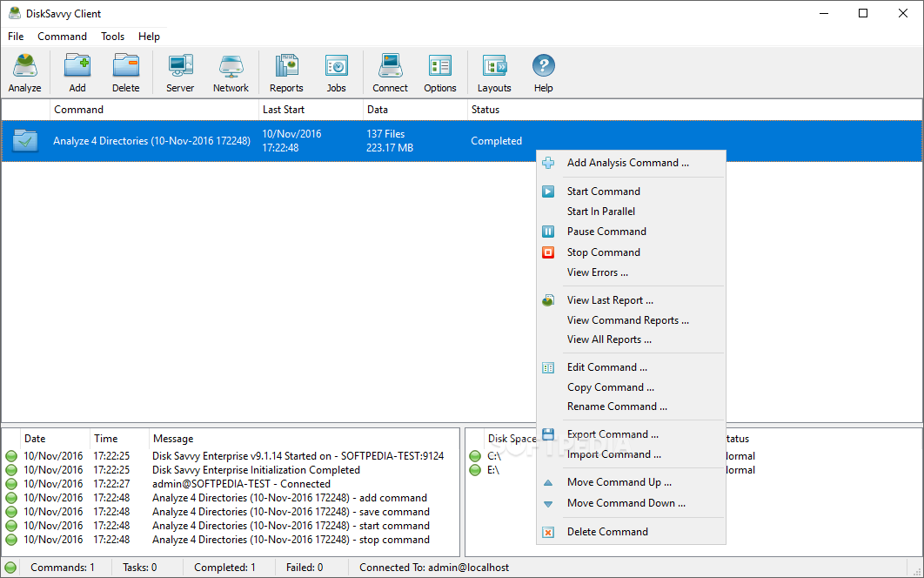Click the 'Completed' status cell

(496, 141)
